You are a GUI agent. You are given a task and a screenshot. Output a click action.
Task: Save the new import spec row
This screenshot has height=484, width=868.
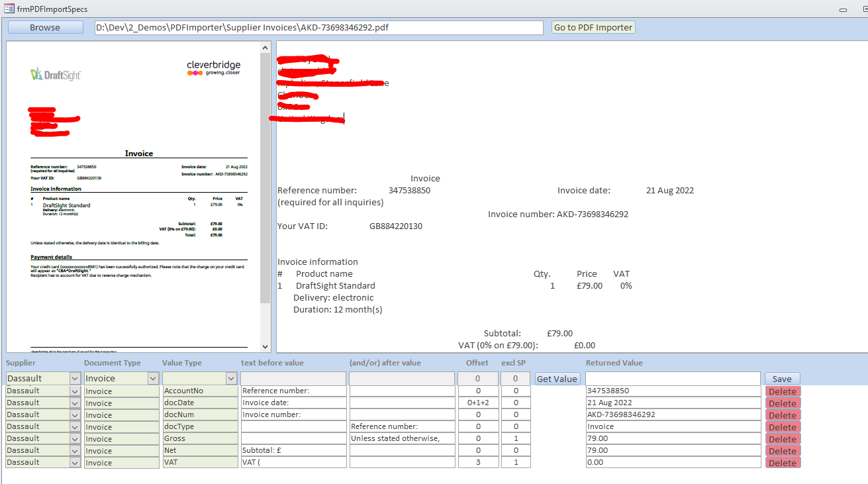coord(782,379)
